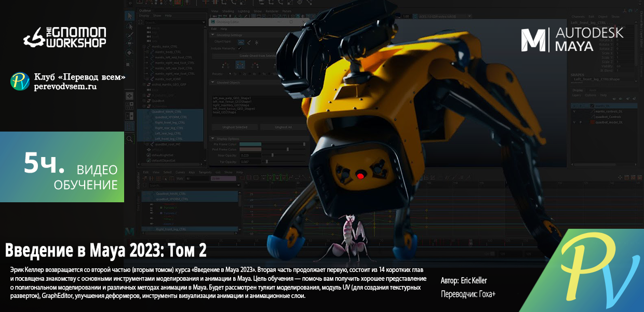Choose the highlighted middle ghost preset icon
644x312 pixels.
point(240,65)
